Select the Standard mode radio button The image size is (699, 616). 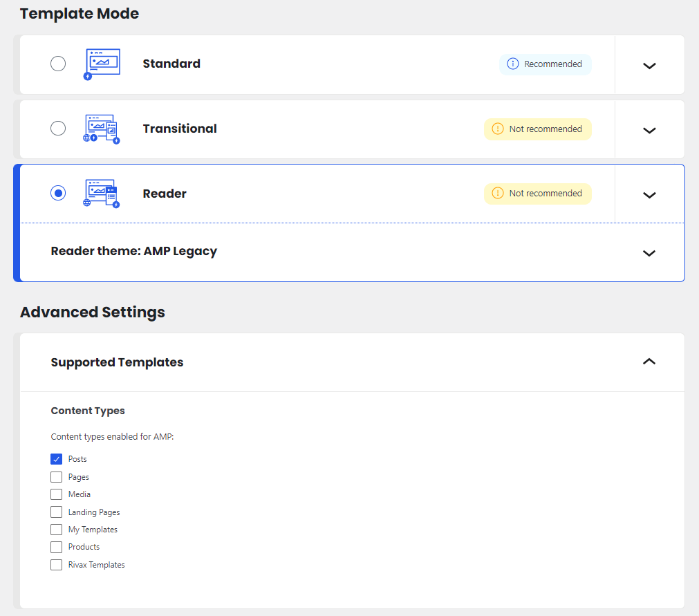[58, 64]
